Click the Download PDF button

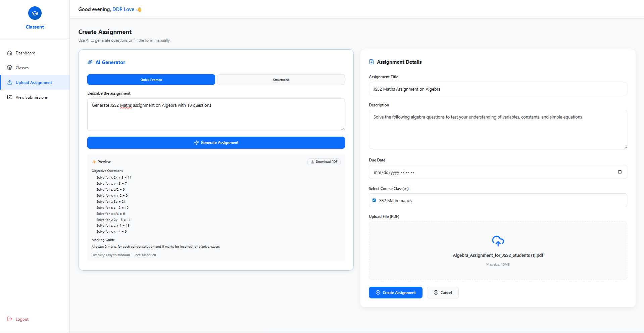(324, 162)
